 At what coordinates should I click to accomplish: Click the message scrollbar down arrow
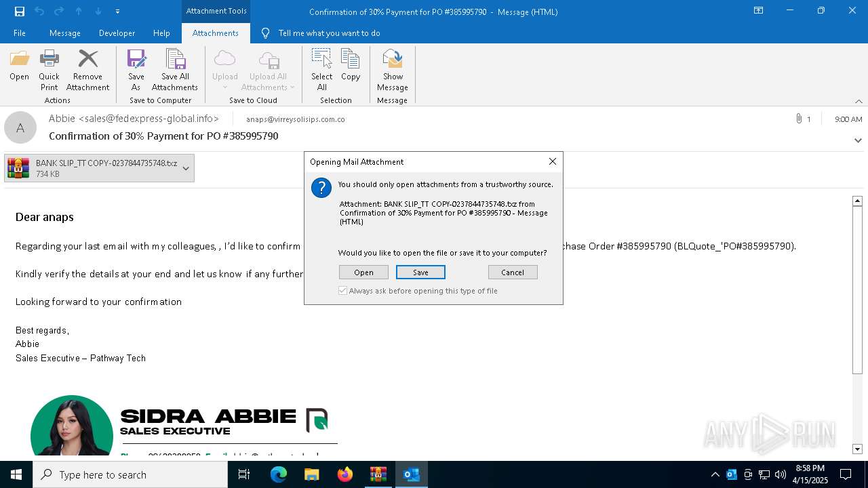click(x=857, y=449)
